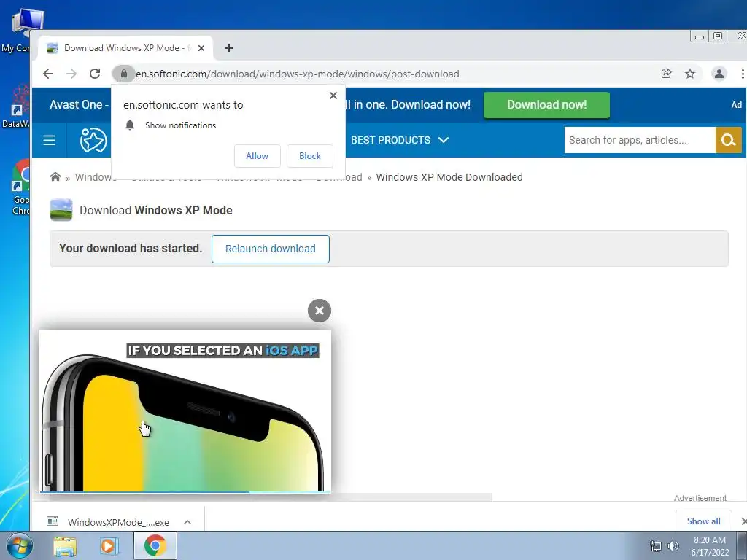Viewport: 747px width, 560px height.
Task: Click the Softonic logo
Action: tap(93, 140)
